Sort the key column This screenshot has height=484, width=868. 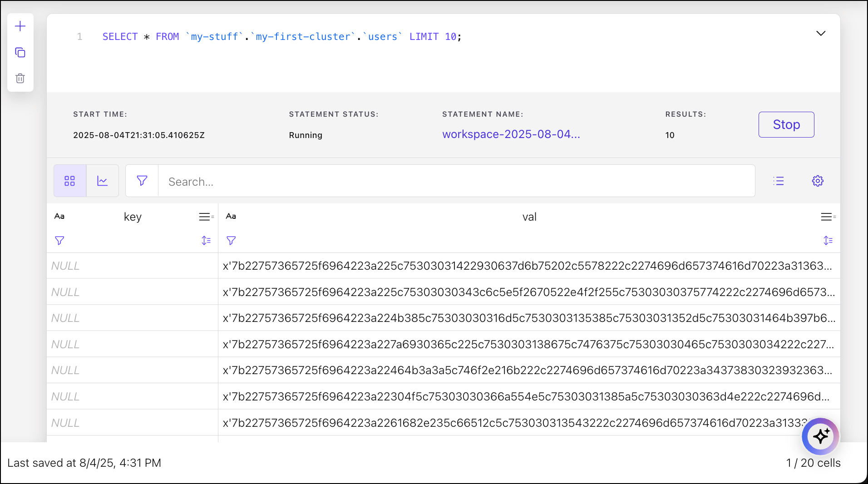coord(206,241)
